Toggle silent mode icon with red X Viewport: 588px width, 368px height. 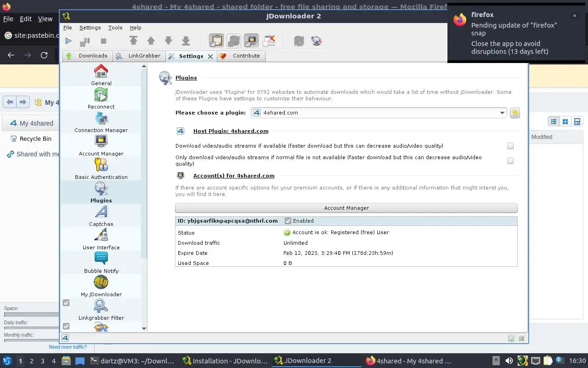pyautogui.click(x=269, y=40)
